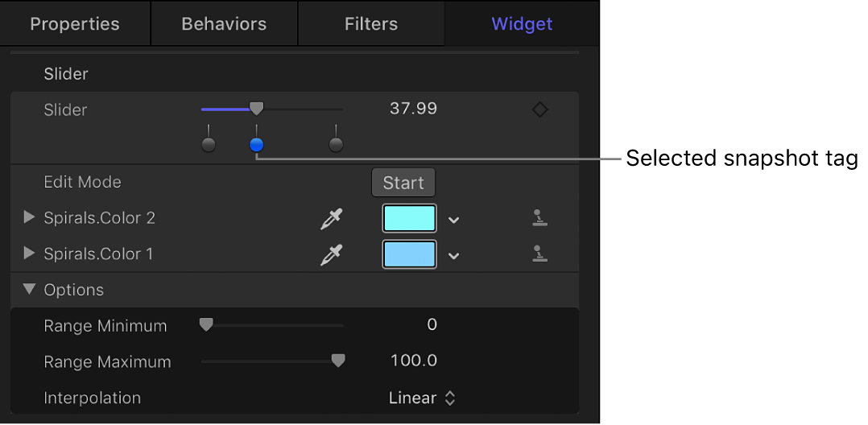This screenshot has height=425, width=868.
Task: Click the Spirals.Color 2 cyan color well
Action: click(410, 218)
